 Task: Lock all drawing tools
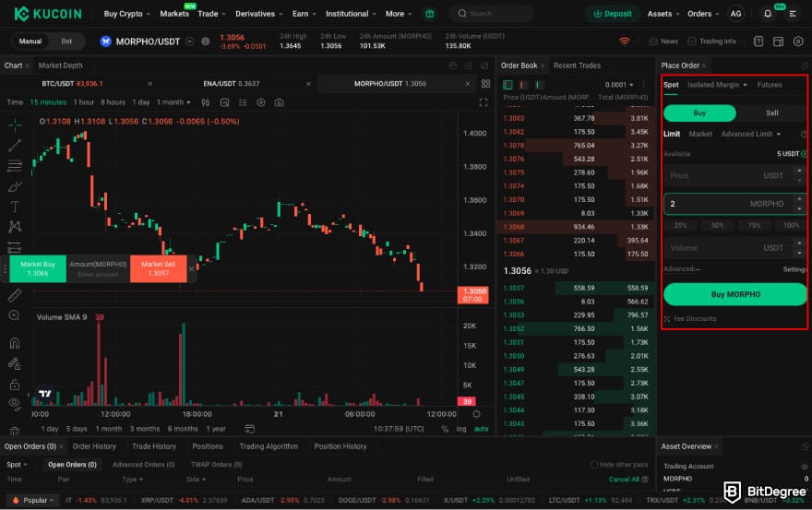pos(15,385)
